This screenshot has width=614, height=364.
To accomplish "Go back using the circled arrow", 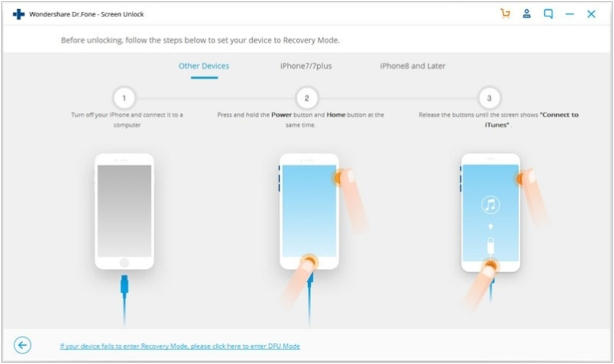I will (x=22, y=345).
